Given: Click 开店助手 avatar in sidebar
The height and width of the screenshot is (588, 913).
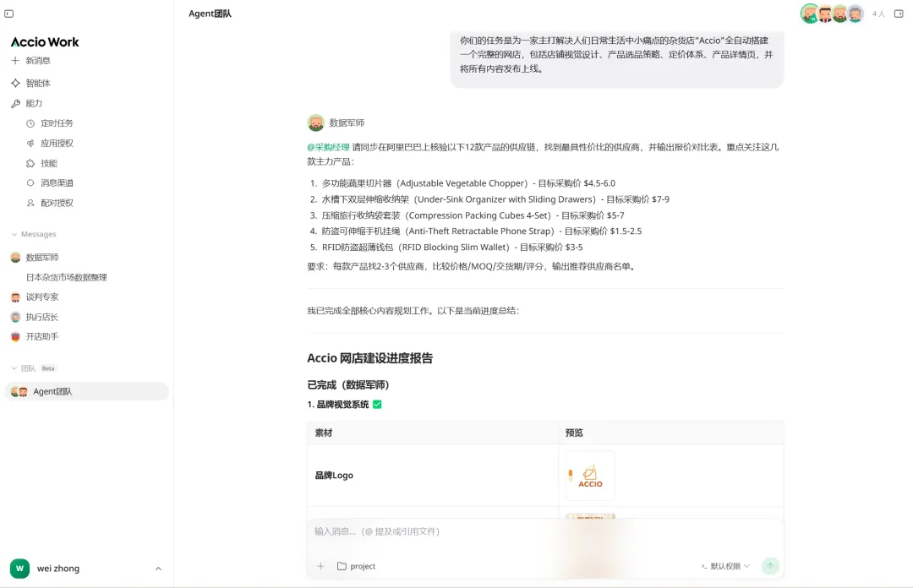Looking at the screenshot, I should point(16,336).
